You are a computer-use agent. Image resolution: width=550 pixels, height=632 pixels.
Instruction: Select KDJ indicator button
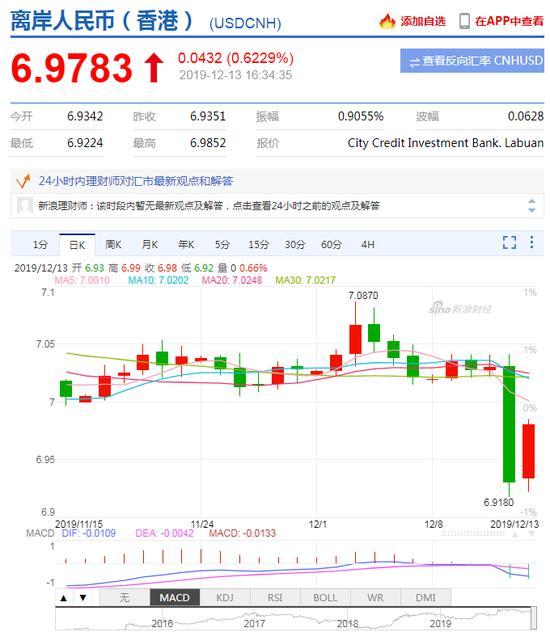tap(225, 598)
